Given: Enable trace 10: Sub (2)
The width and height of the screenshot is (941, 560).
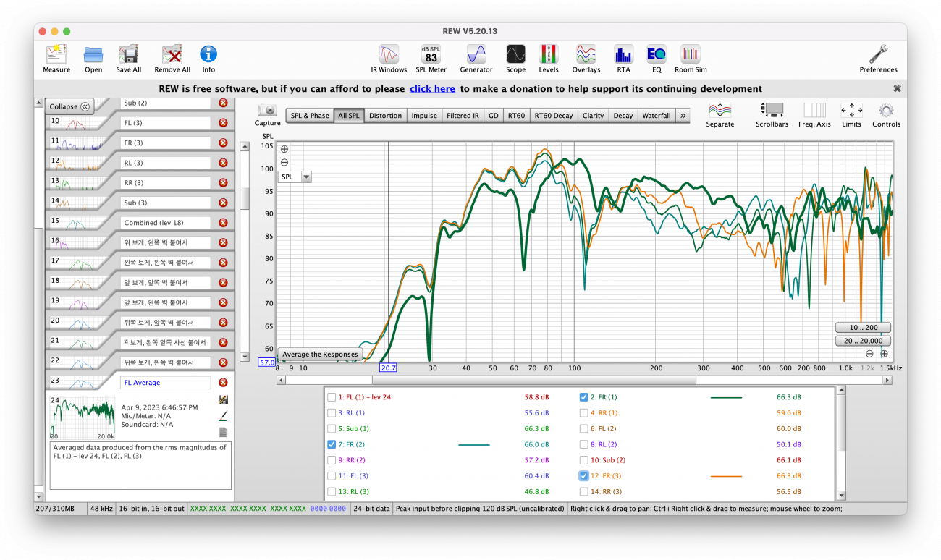Looking at the screenshot, I should (x=583, y=460).
